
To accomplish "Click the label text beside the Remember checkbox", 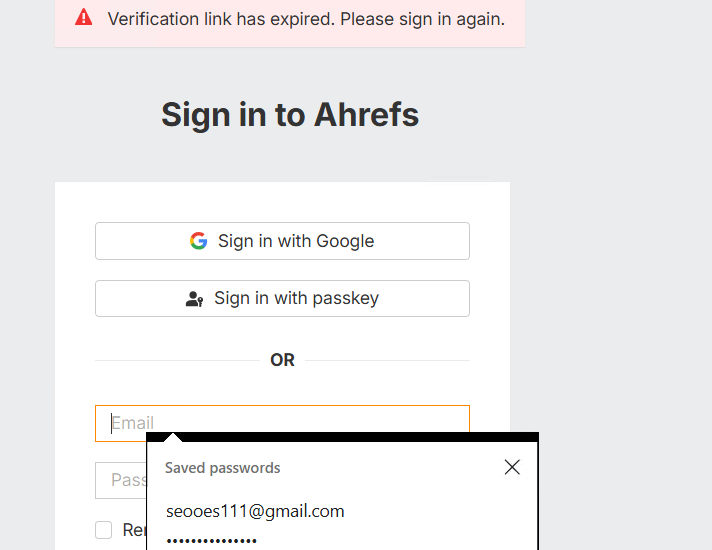I will pyautogui.click(x=133, y=530).
